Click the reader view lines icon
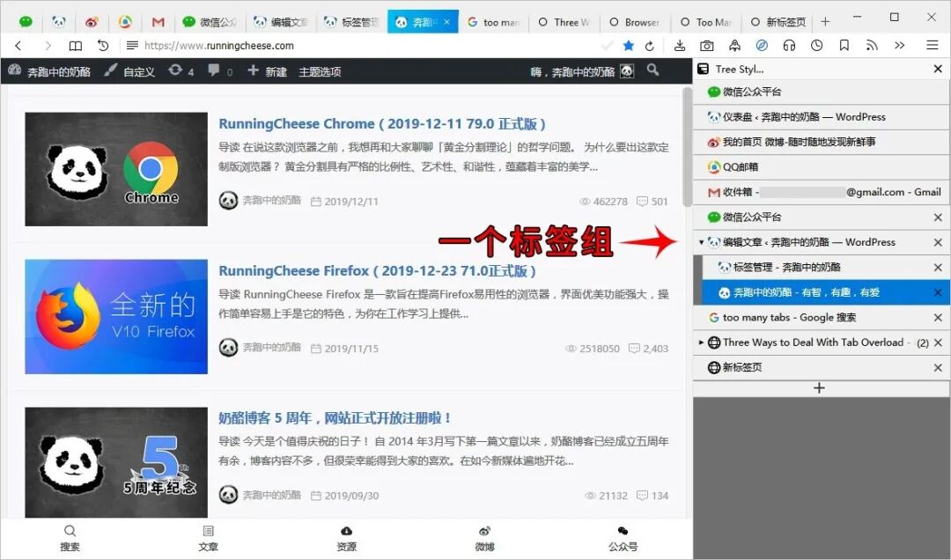This screenshot has height=560, width=951. point(132,46)
